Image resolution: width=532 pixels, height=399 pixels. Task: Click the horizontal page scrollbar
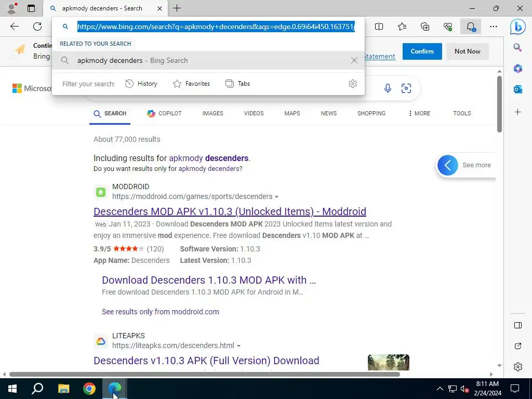(205, 374)
